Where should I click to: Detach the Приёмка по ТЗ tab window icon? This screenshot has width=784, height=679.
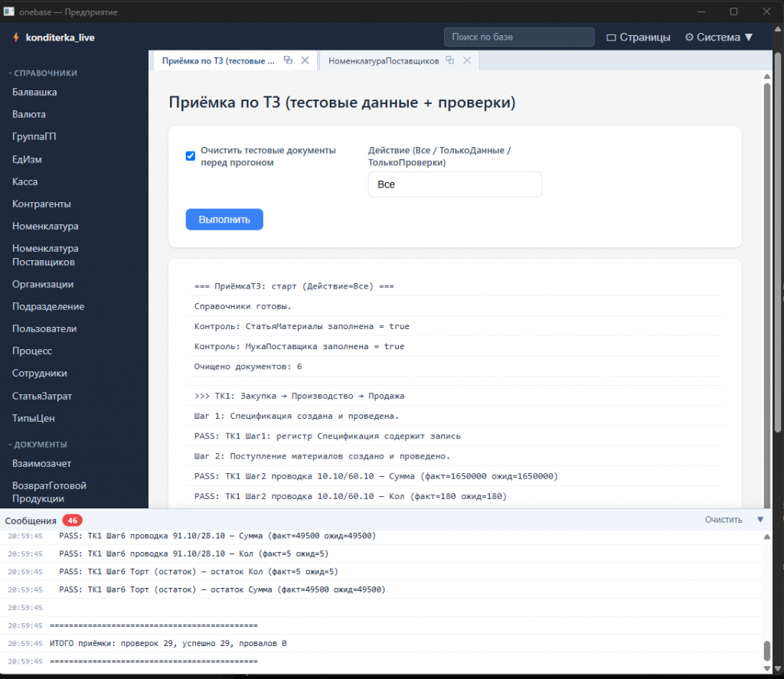coord(288,60)
